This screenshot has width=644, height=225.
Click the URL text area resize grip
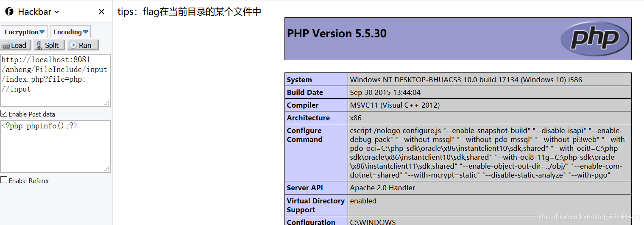pyautogui.click(x=107, y=103)
